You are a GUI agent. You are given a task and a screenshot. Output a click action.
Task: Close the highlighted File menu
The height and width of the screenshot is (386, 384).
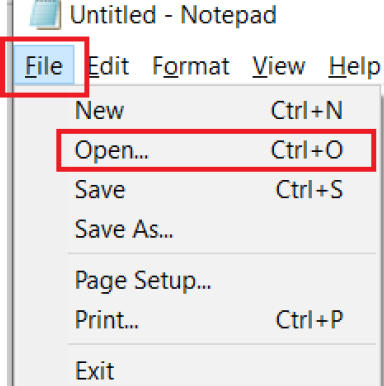[44, 65]
